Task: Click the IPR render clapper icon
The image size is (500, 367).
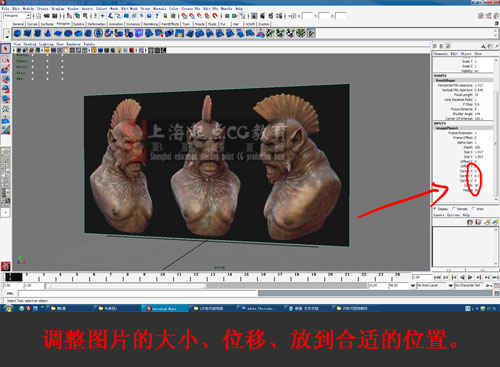Action: coord(271,16)
